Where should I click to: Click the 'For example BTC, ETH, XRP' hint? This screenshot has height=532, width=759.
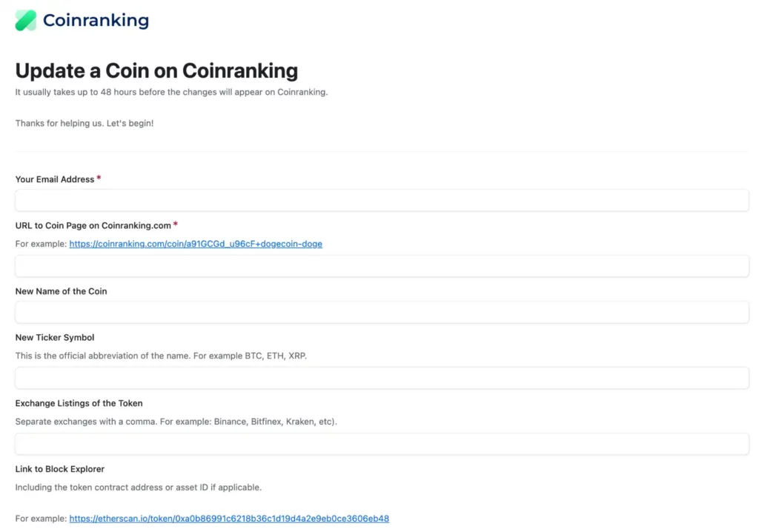click(x=161, y=356)
